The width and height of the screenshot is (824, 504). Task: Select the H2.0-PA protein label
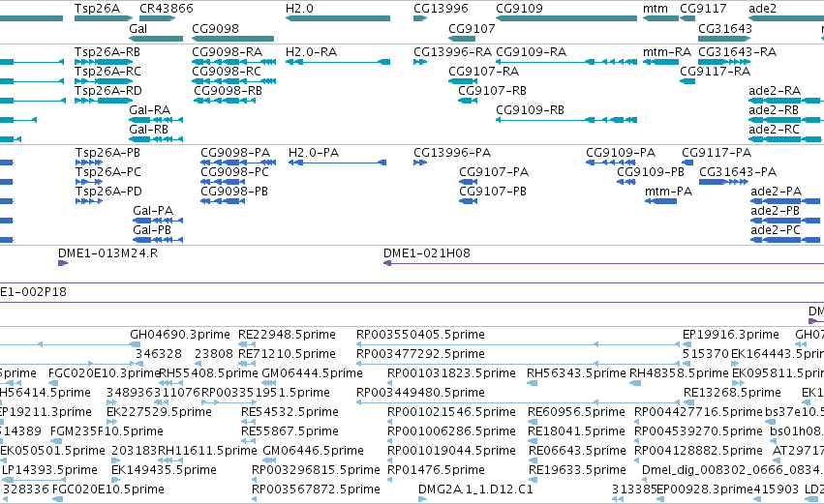pyautogui.click(x=314, y=153)
